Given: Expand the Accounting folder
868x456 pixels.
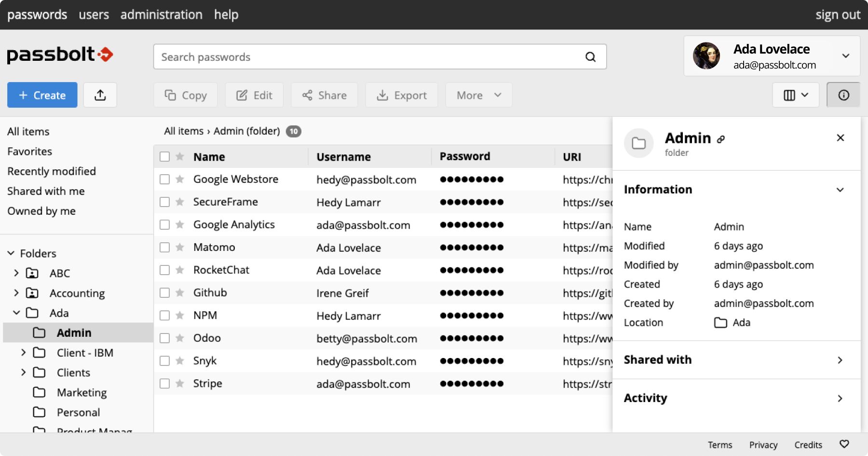Looking at the screenshot, I should tap(15, 293).
